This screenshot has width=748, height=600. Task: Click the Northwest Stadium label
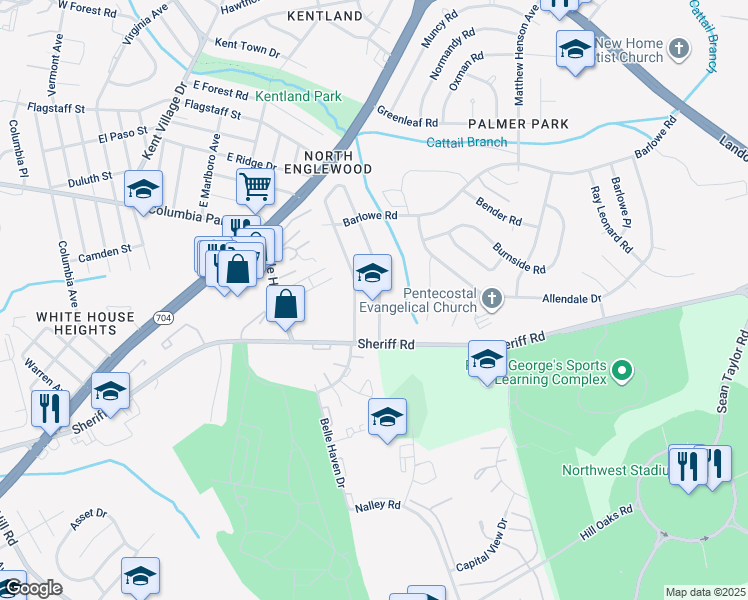[x=615, y=470]
